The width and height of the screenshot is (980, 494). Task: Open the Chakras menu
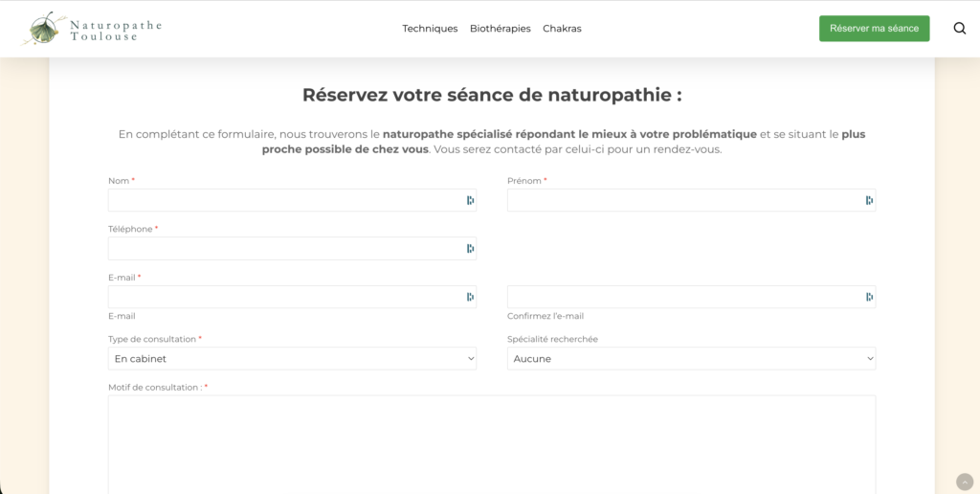point(562,29)
